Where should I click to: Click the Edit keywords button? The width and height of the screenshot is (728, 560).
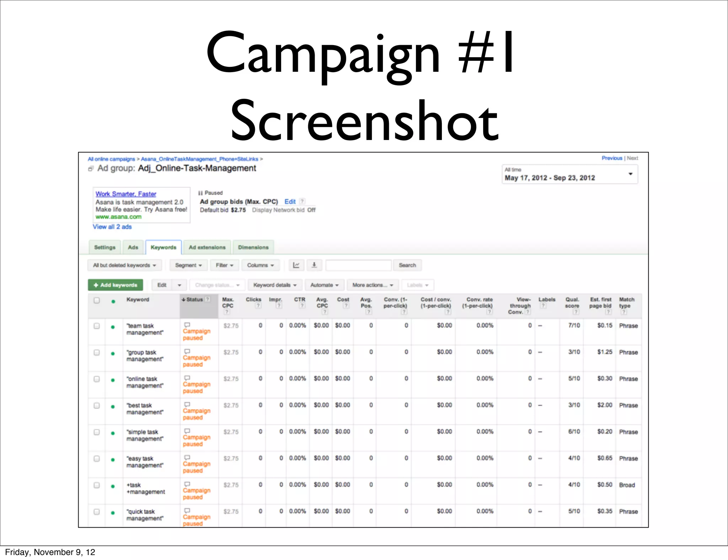coord(162,285)
